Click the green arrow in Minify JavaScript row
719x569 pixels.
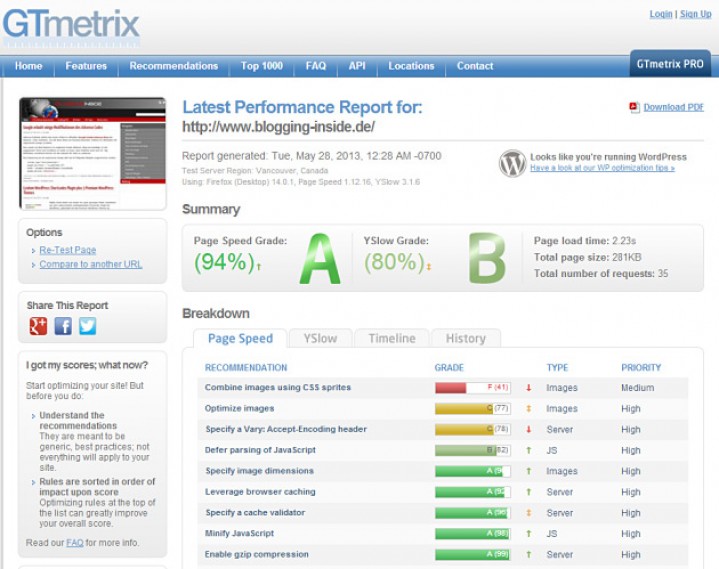pyautogui.click(x=529, y=534)
